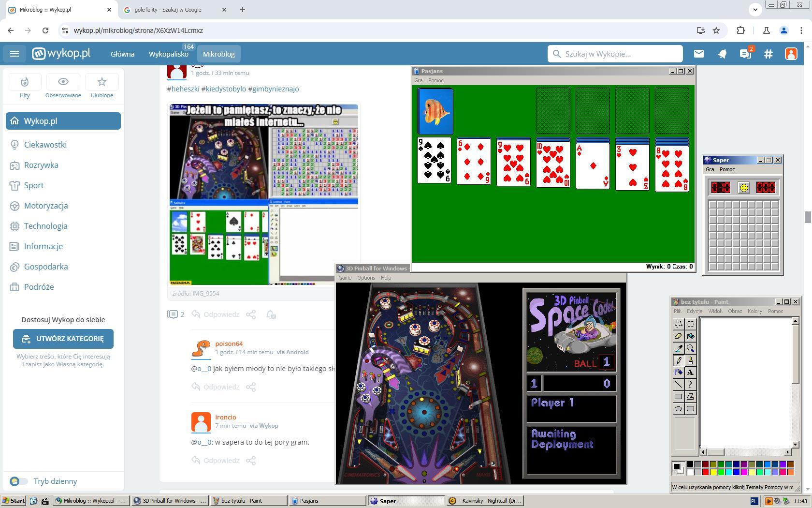Viewport: 812px width, 508px height.
Task: Pick the Magnifier tool in Paint
Action: pos(690,348)
